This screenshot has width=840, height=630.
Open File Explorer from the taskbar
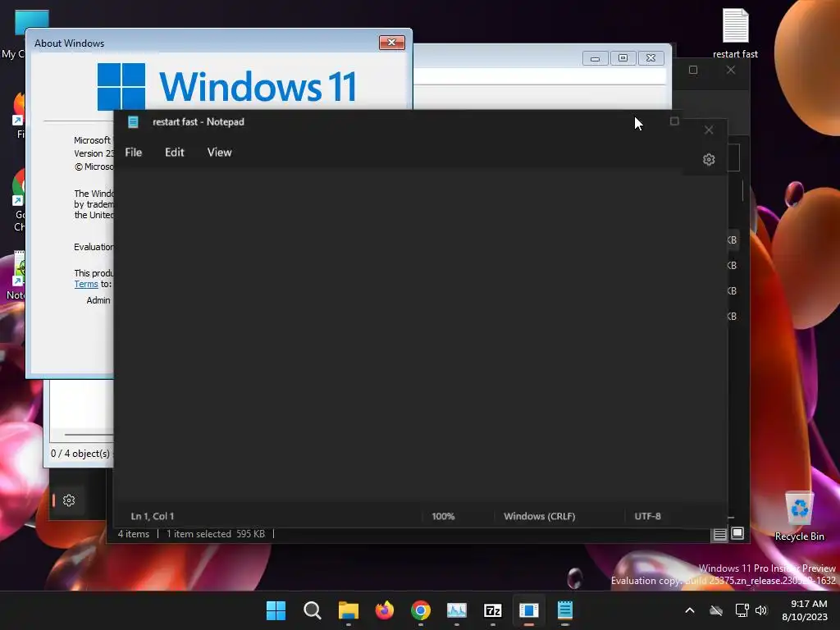coord(348,610)
